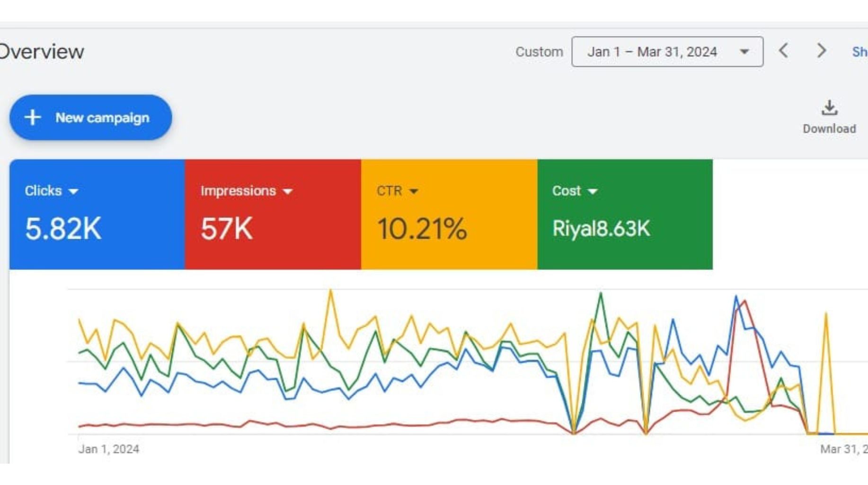This screenshot has height=485, width=868.
Task: Click the Jan 1, 2024 chart axis label
Action: [108, 449]
